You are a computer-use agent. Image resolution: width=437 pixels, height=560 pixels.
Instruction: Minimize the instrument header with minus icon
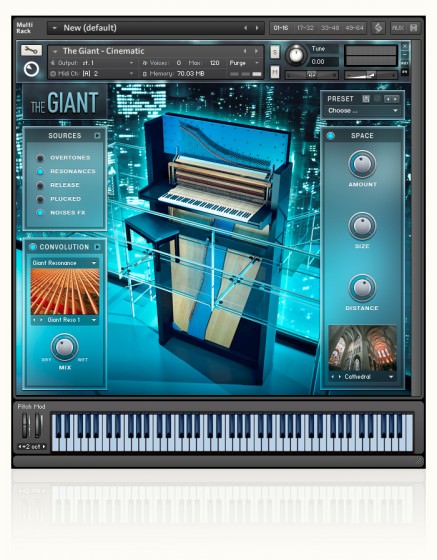tap(405, 54)
